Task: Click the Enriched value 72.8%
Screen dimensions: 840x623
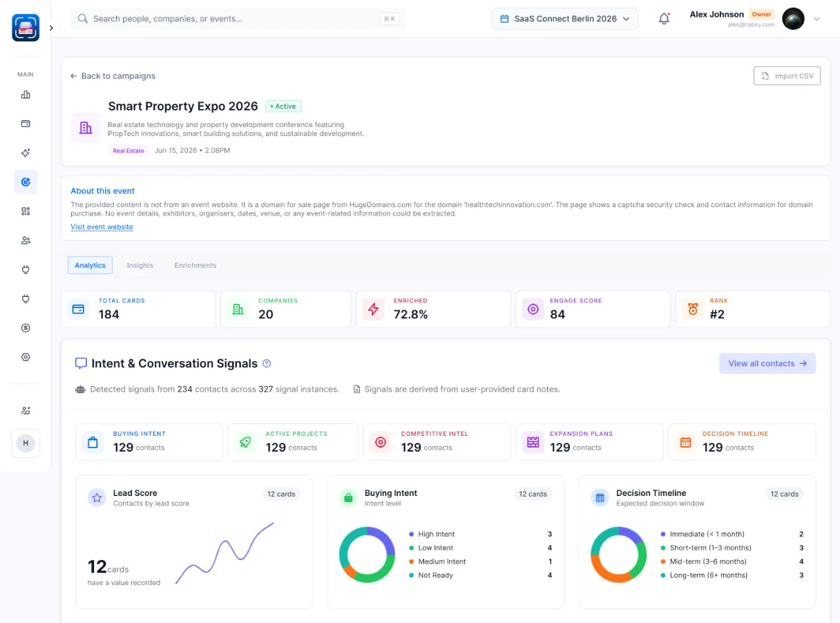Action: 411,315
